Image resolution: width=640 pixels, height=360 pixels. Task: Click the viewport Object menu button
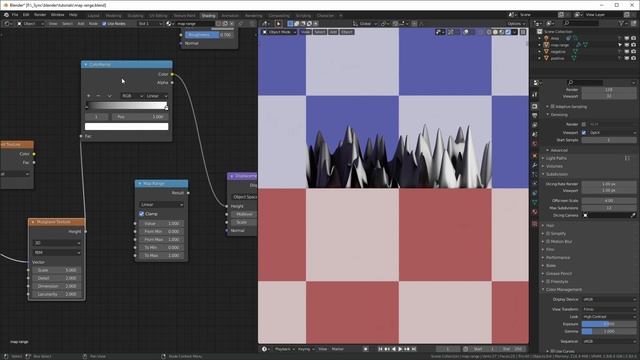(347, 32)
